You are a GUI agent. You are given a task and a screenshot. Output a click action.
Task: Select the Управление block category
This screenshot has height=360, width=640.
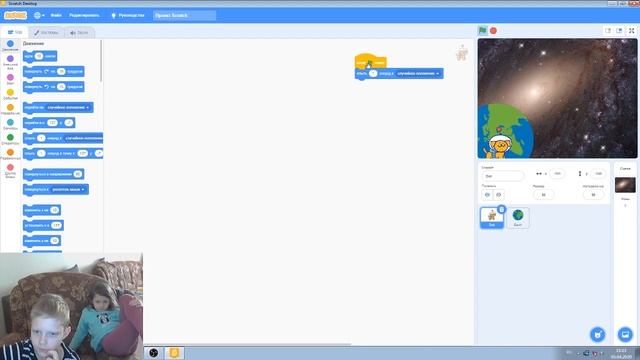tap(10, 109)
